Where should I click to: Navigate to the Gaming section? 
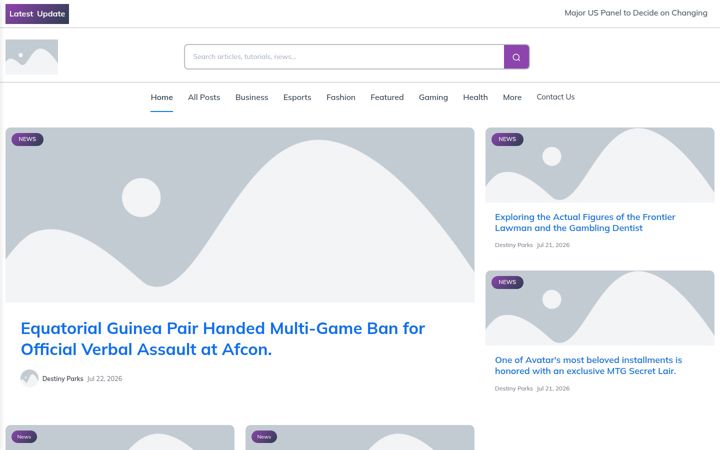pyautogui.click(x=433, y=97)
